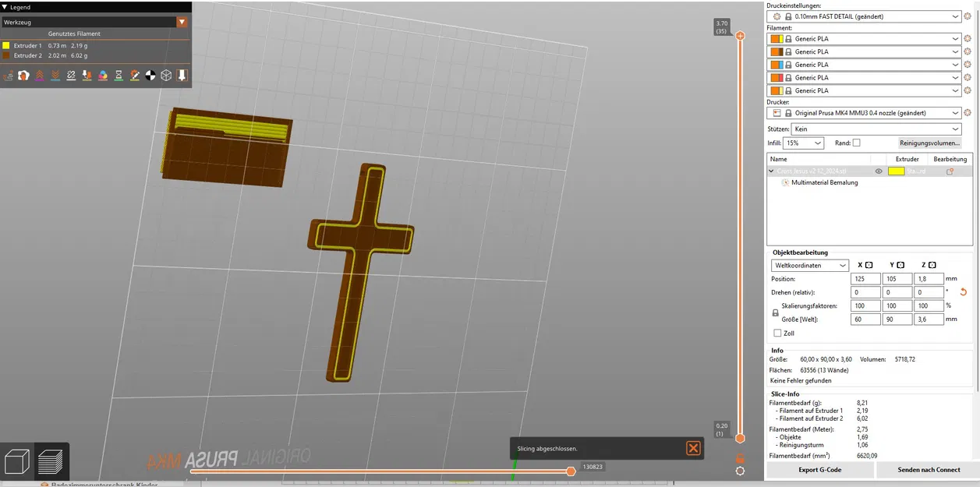Viewport: 980px width, 487px height.
Task: Open the Weltkoordinaten dropdown
Action: pyautogui.click(x=810, y=266)
